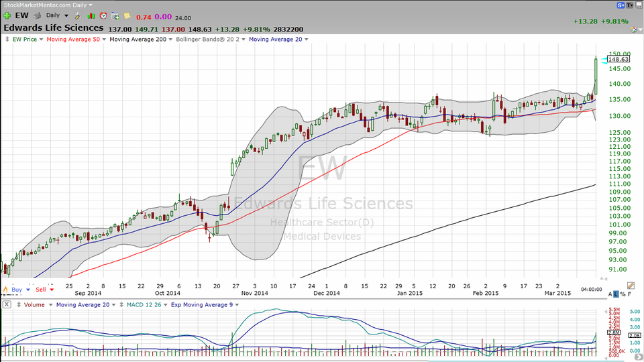Click the Edwards Life Sciences company name

54,28
